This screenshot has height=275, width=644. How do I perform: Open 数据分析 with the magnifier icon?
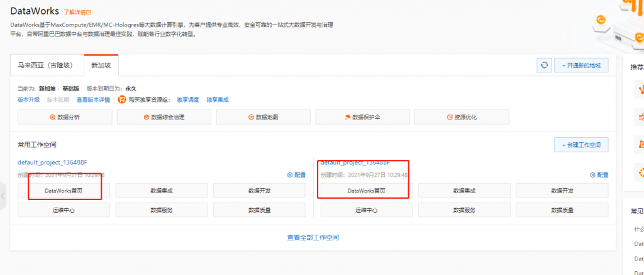click(x=65, y=117)
